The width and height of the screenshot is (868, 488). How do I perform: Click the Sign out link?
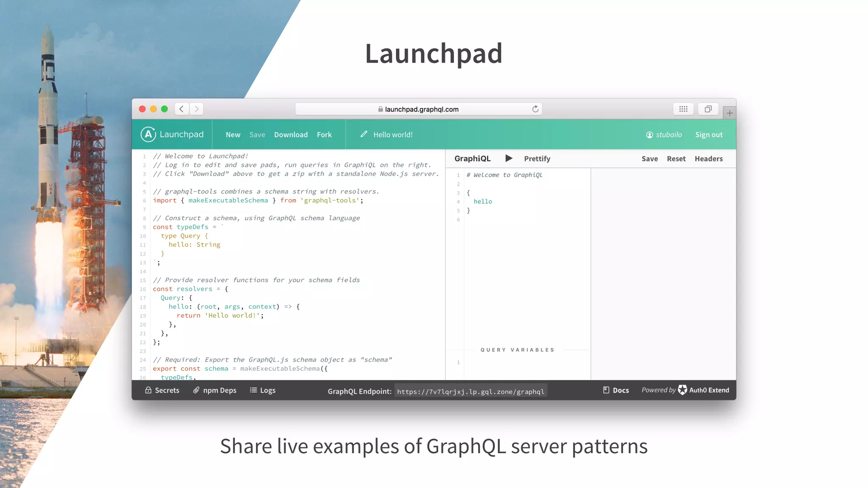[709, 135]
